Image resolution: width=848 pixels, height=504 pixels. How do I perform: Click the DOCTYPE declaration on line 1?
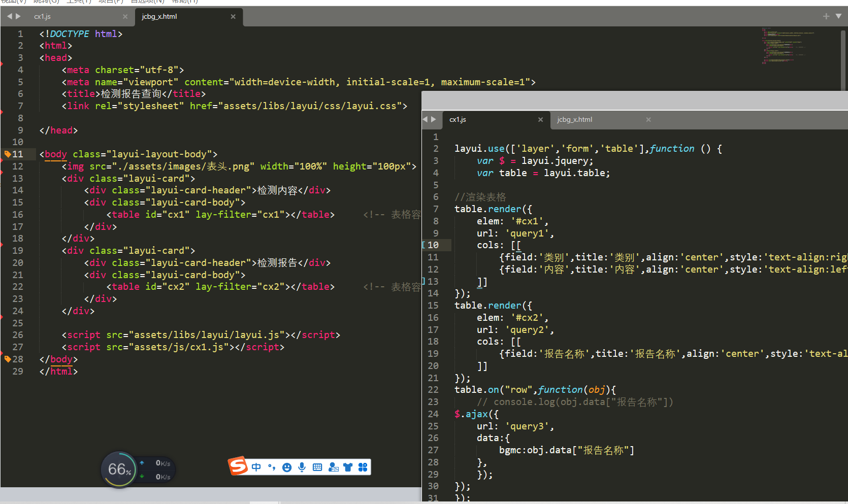point(81,33)
